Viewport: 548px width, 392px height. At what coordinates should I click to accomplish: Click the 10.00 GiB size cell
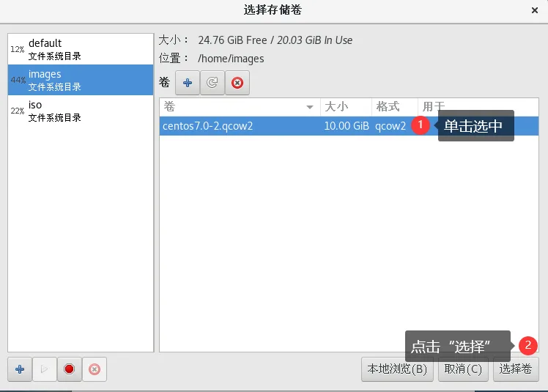coord(347,126)
